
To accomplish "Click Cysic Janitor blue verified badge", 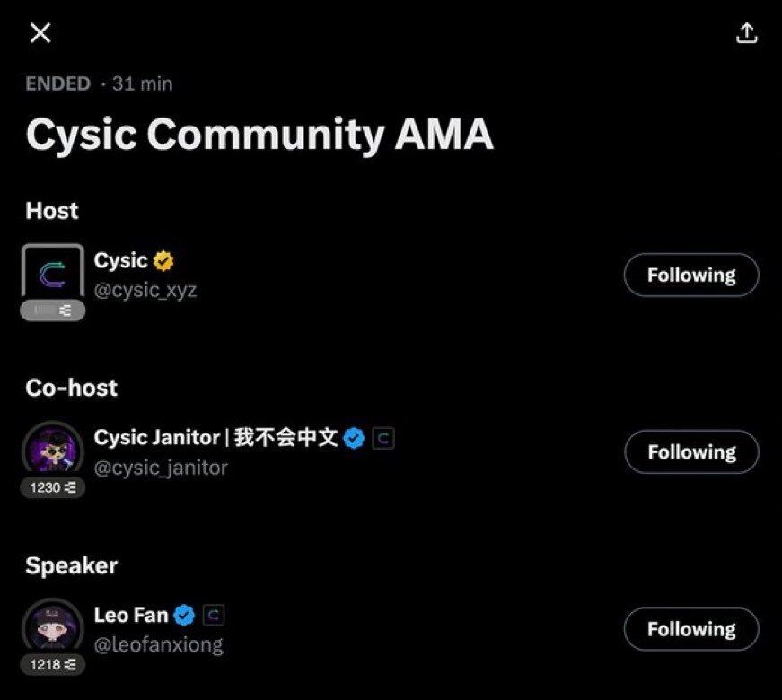I will point(355,438).
